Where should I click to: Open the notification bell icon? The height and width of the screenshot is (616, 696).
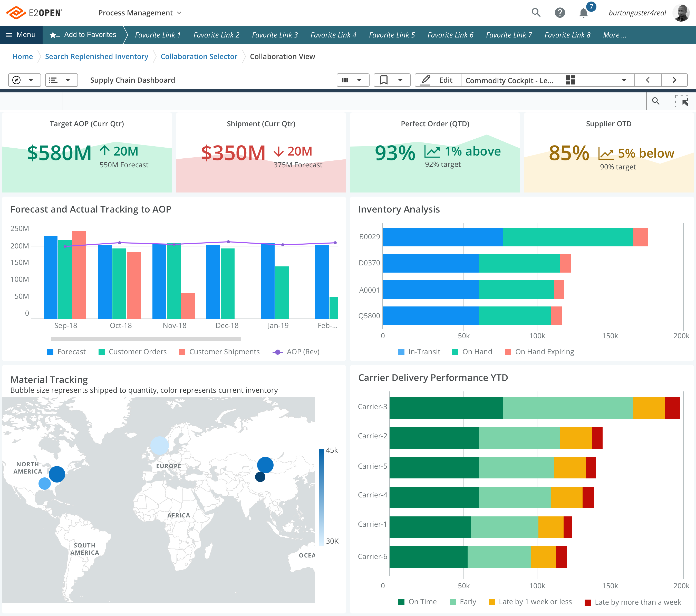[584, 13]
